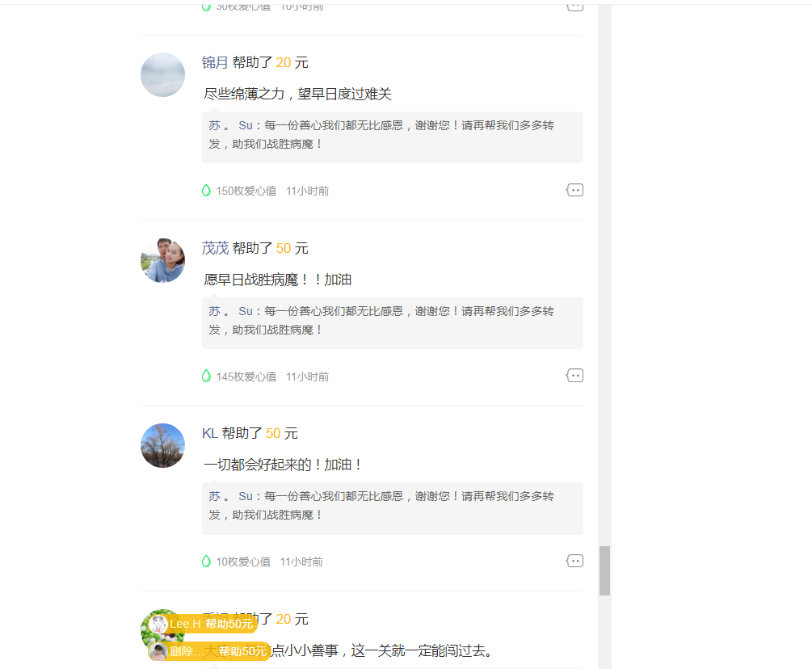Click the page's vertical scrollbar thumb
Image resolution: width=812 pixels, height=669 pixels.
coord(604,570)
